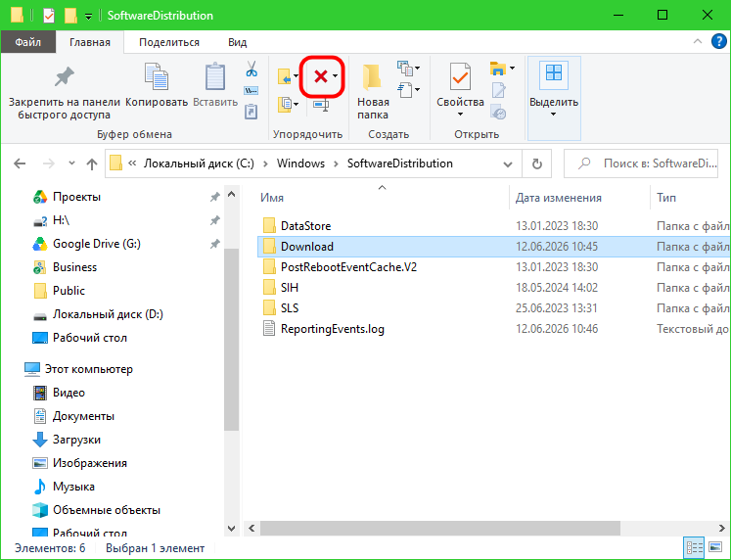Click the search magnifier icon
This screenshot has width=731, height=560.
click(584, 163)
